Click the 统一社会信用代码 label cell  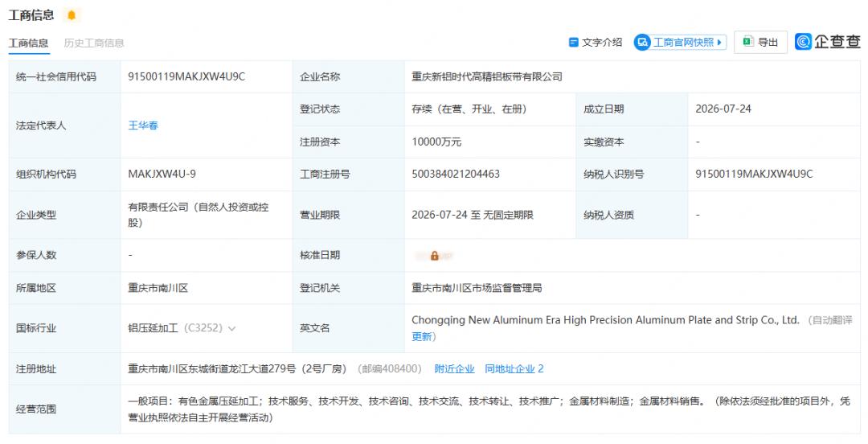point(65,77)
